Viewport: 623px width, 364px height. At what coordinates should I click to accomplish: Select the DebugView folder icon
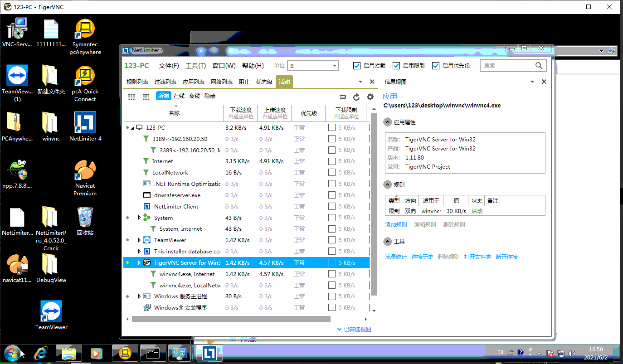51,269
